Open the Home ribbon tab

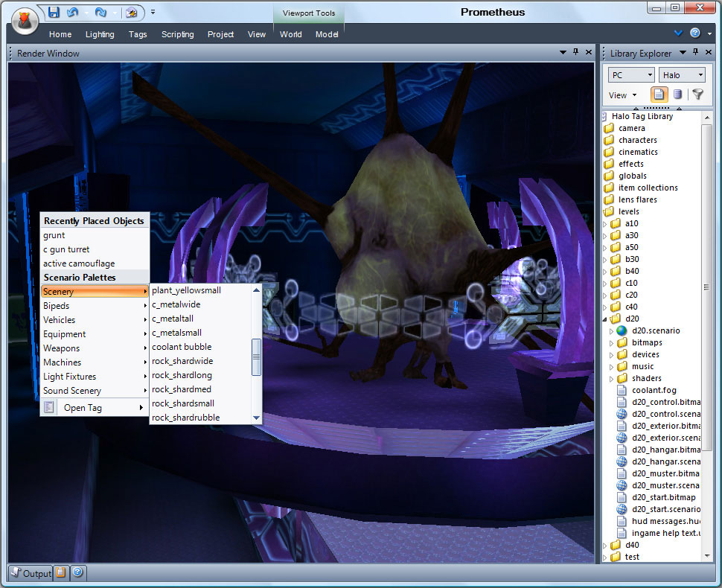[60, 34]
